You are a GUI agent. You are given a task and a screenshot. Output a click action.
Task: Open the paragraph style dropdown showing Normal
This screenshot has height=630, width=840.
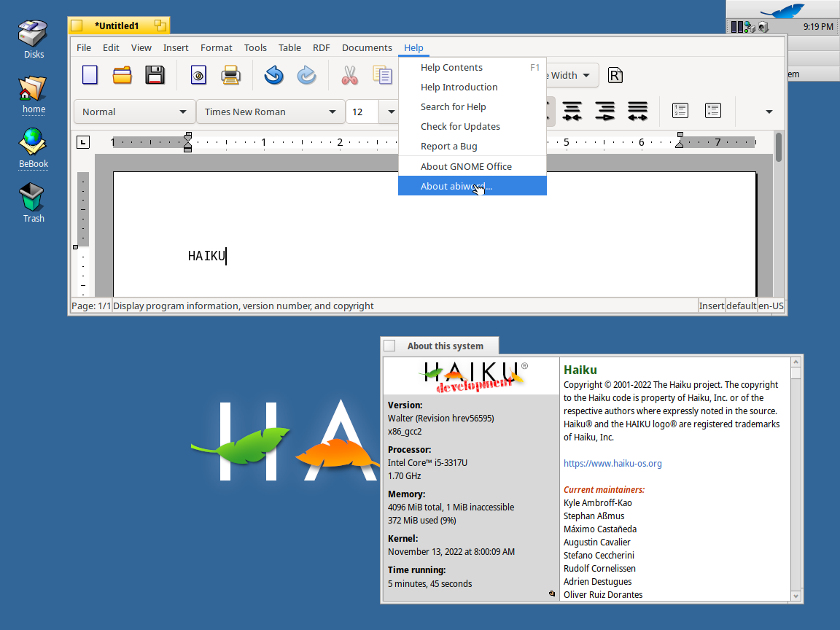coord(134,112)
